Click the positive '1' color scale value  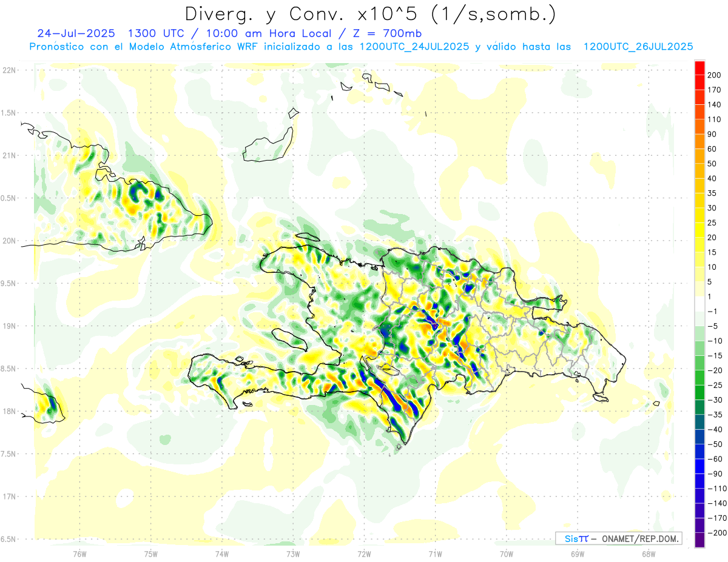pos(710,296)
